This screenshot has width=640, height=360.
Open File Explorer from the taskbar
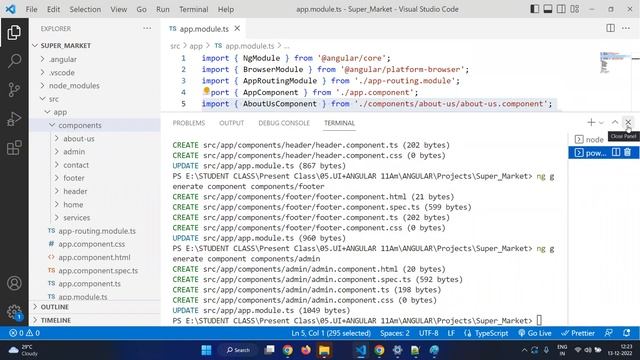324,350
